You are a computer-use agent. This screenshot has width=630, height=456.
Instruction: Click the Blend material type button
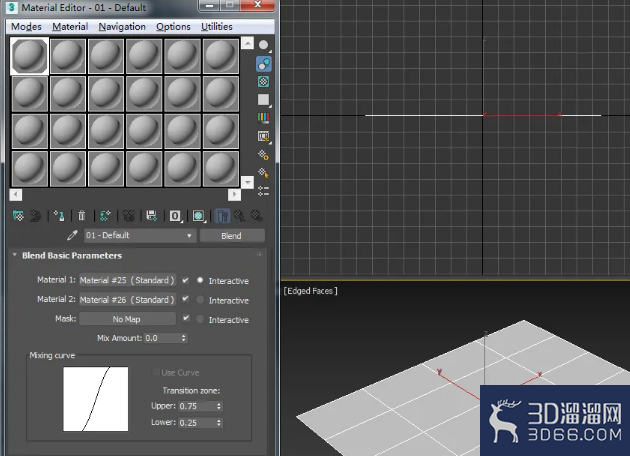click(x=232, y=236)
